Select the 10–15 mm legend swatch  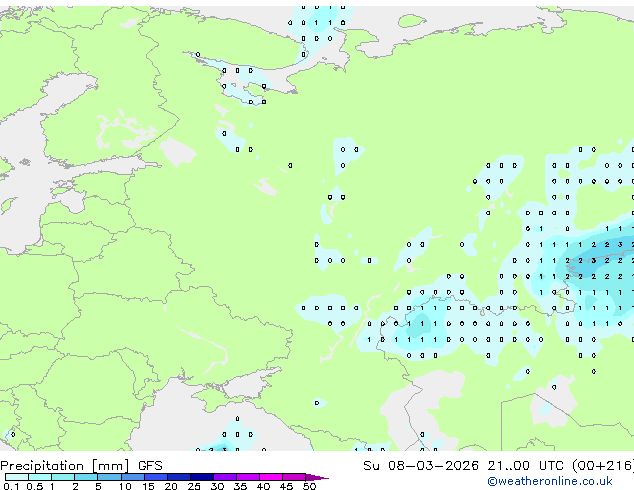[133, 477]
